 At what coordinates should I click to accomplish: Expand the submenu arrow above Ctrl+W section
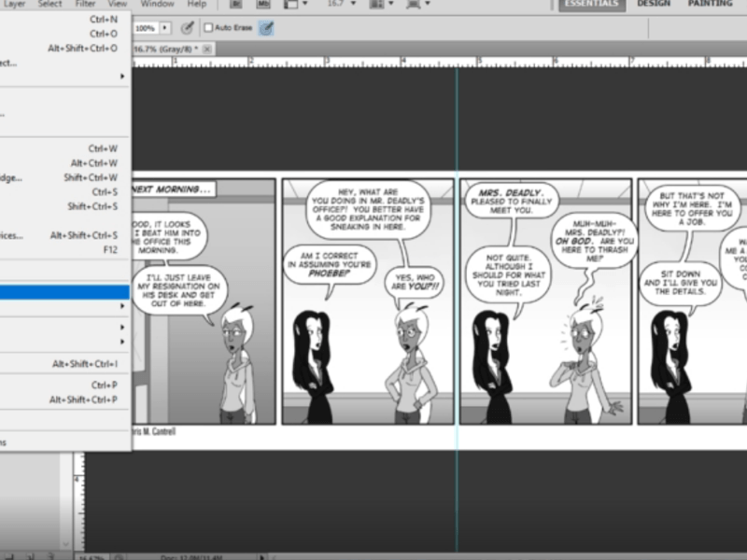coord(122,77)
